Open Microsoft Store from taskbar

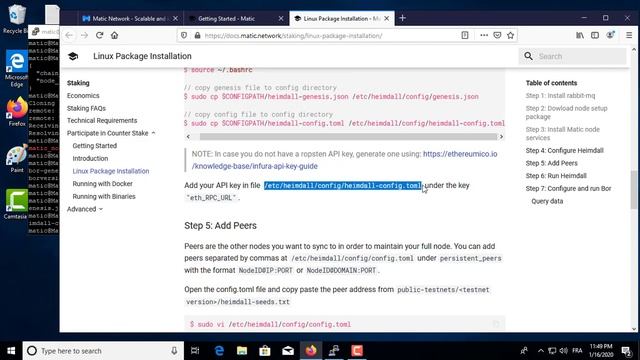pos(265,351)
